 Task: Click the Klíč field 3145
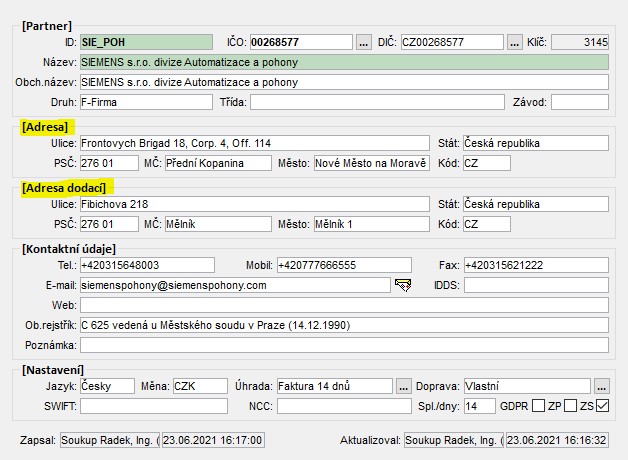[580, 42]
